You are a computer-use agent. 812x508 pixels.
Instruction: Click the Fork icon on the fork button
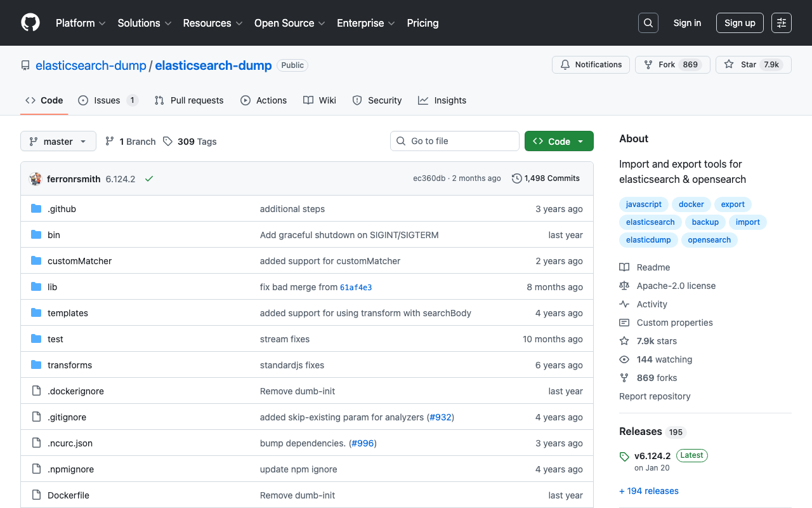click(x=648, y=64)
